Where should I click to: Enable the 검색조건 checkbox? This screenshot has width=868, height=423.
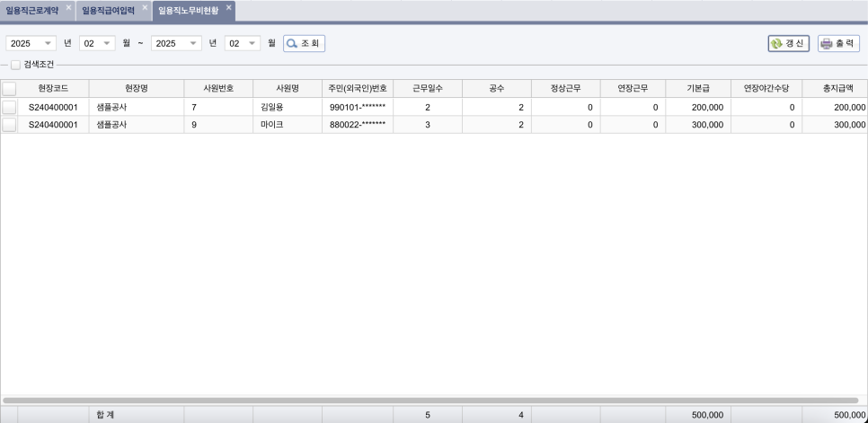pos(15,65)
